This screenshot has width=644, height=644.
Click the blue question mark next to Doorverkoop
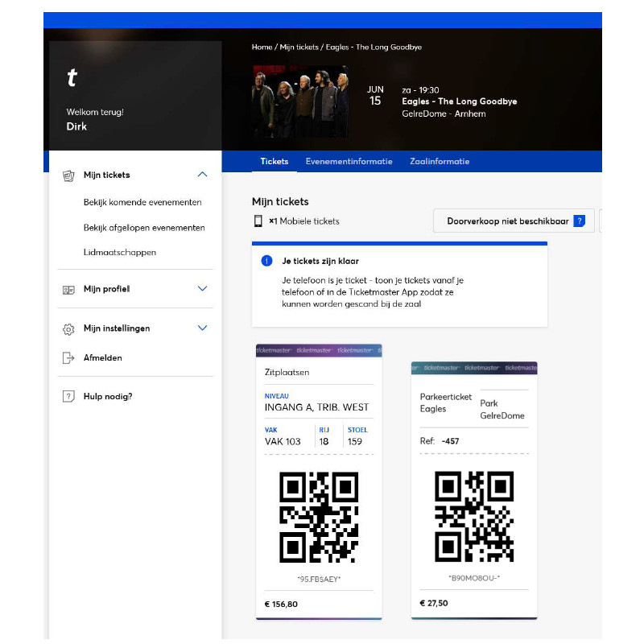click(x=579, y=221)
